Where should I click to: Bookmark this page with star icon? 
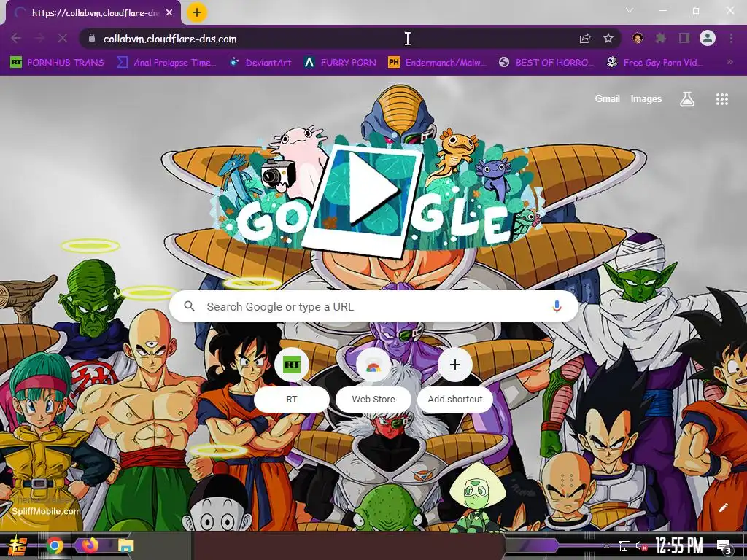[x=608, y=38]
